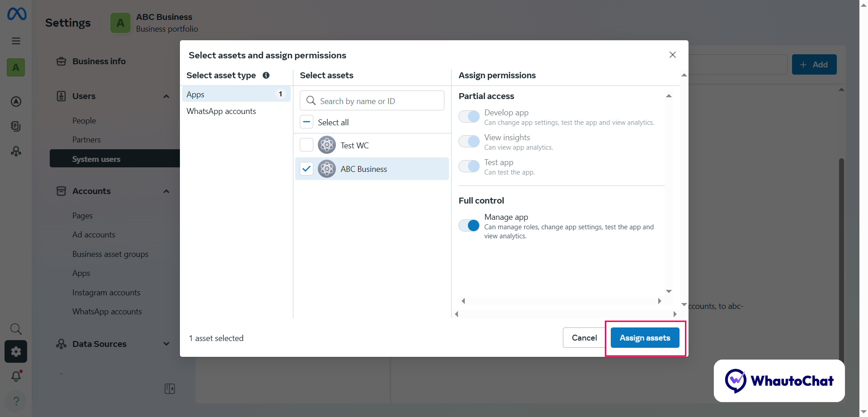Image resolution: width=868 pixels, height=417 pixels.
Task: Expand the Data Sources section
Action: tap(166, 344)
